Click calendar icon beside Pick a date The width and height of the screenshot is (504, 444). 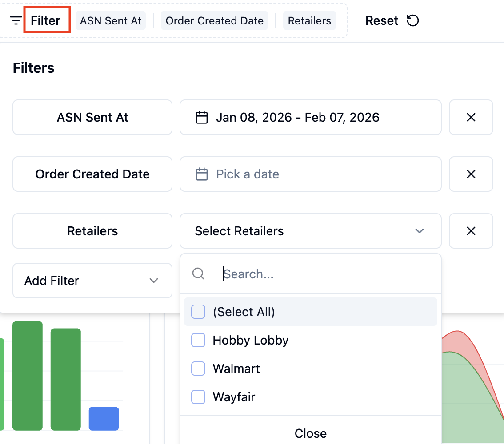pos(202,174)
